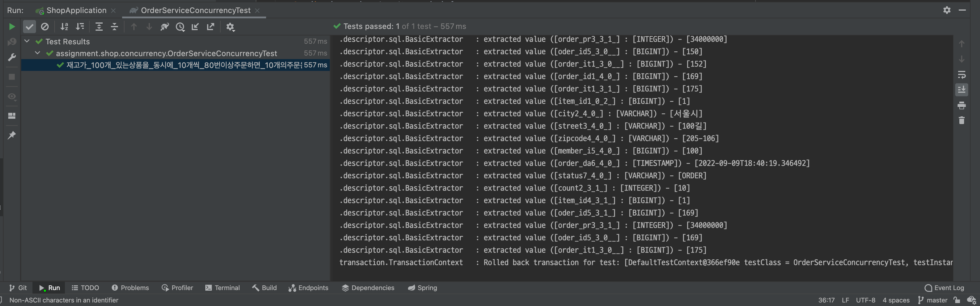The height and width of the screenshot is (306, 980).
Task: Open test history clock dropdown
Action: coord(180,27)
